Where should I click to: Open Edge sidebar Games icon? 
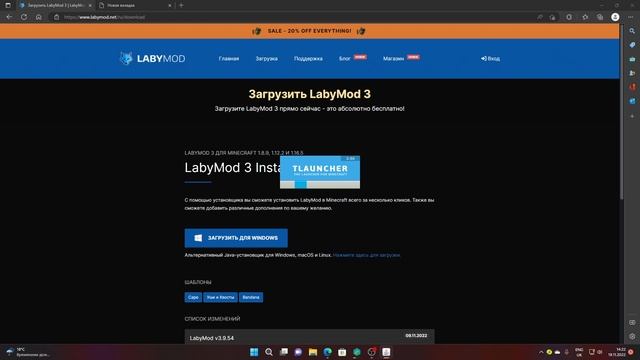[x=632, y=73]
